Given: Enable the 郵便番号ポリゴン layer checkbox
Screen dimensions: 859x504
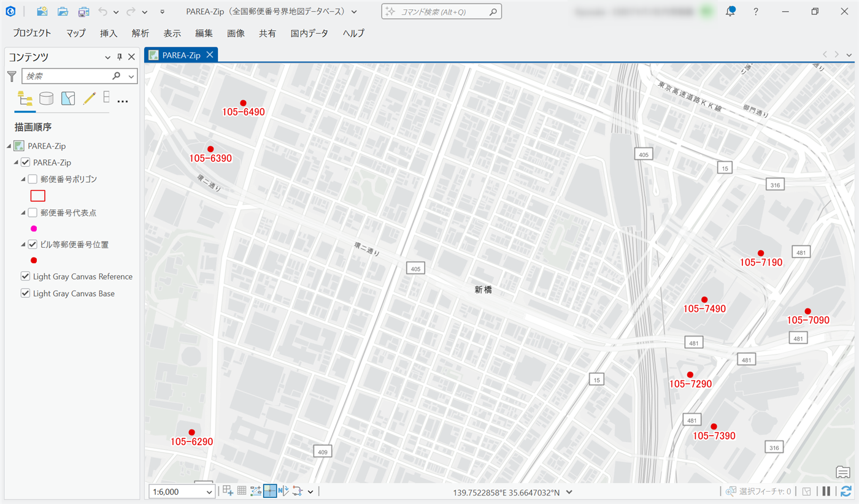Looking at the screenshot, I should point(33,179).
